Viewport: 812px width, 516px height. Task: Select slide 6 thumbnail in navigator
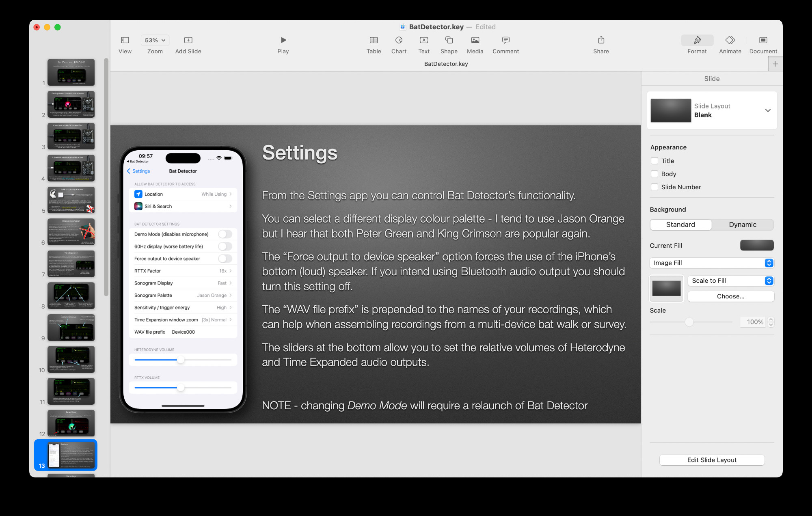pos(71,232)
